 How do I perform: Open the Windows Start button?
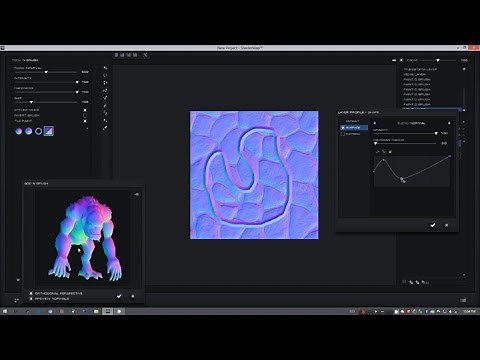5,311
